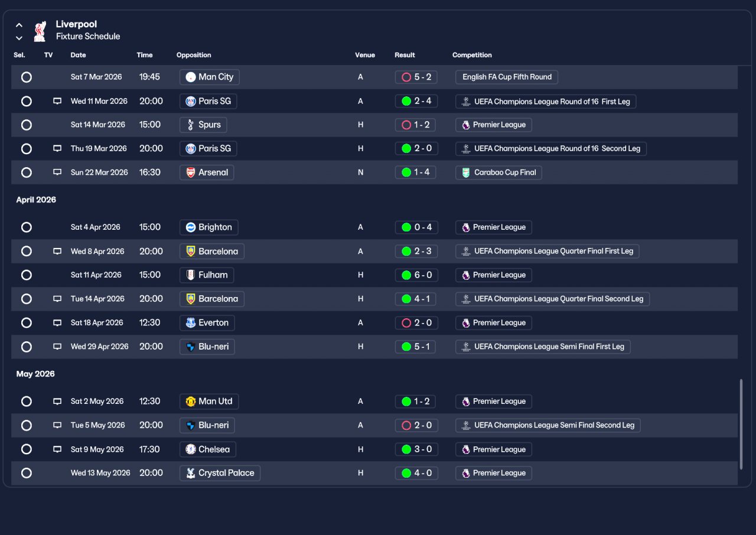Open UEFA Champions League Semi Final Second Leg
Image resolution: width=756 pixels, height=535 pixels.
[548, 425]
